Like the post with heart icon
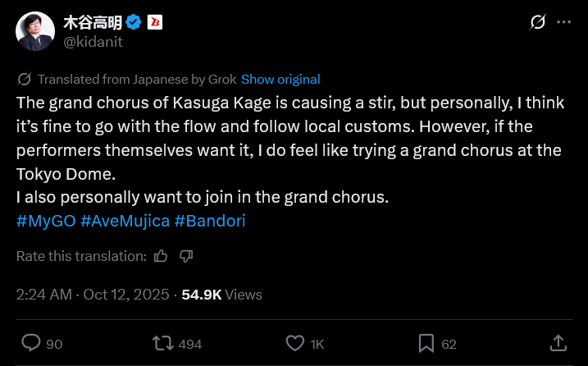 tap(294, 343)
